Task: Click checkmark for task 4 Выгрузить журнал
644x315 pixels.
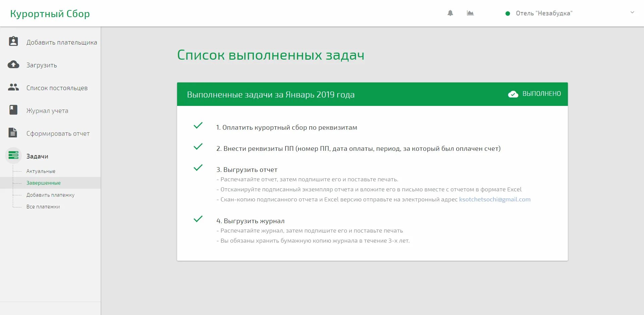Action: pos(198,219)
